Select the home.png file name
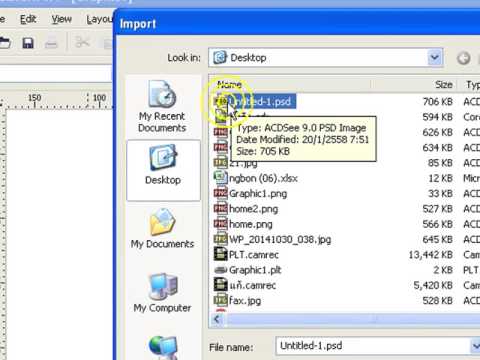This screenshot has height=360, width=480. tap(251, 224)
